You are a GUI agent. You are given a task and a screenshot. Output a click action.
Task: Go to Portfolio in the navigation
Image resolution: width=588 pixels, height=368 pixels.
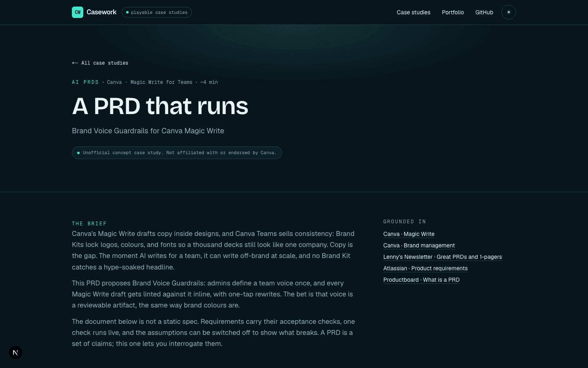tap(453, 12)
